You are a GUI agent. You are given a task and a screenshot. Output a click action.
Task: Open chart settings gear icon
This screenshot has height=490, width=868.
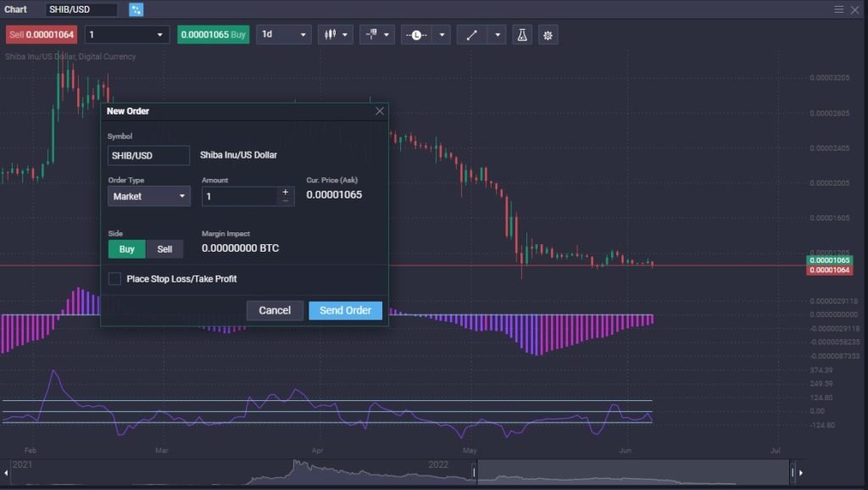click(548, 35)
